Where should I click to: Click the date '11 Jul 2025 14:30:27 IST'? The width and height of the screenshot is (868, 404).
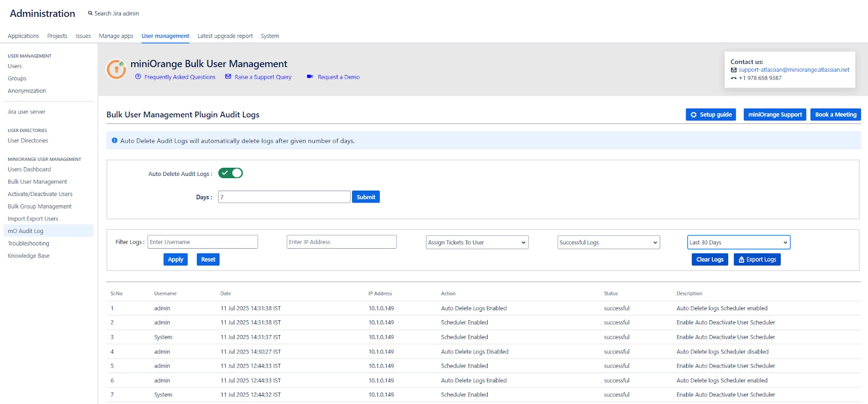[251, 352]
